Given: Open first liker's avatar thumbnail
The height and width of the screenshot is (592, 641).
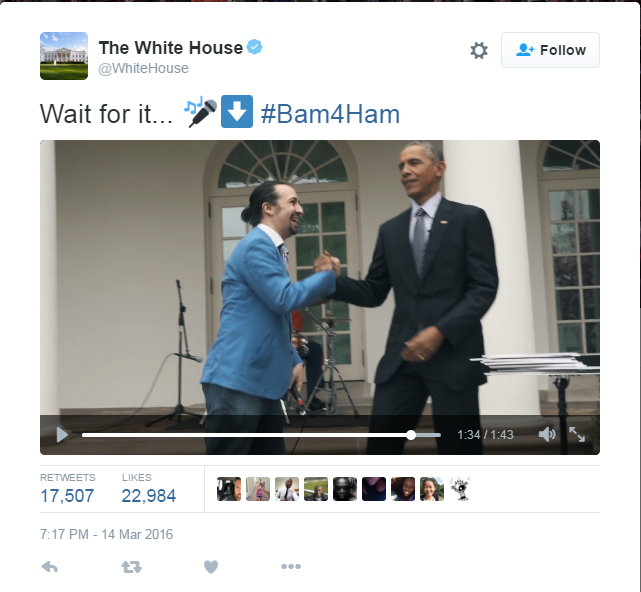Looking at the screenshot, I should [229, 489].
